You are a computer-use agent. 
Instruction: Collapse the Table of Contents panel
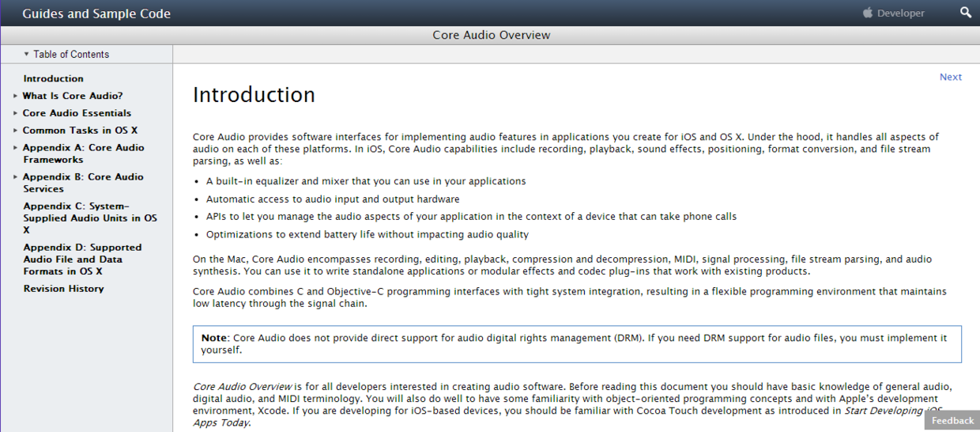click(66, 55)
